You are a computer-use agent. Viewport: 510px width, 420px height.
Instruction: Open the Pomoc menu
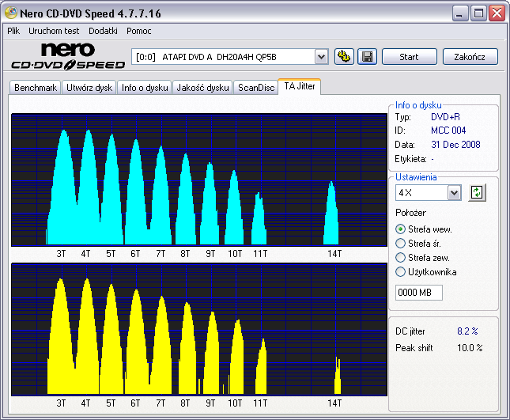139,31
